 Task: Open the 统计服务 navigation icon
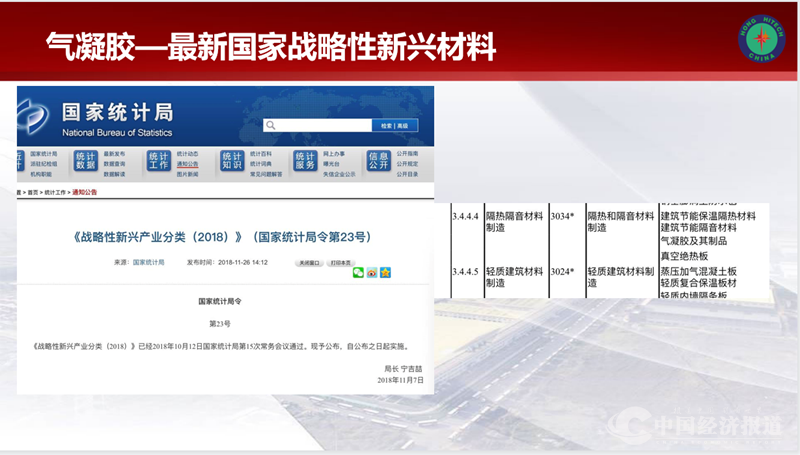[x=305, y=161]
